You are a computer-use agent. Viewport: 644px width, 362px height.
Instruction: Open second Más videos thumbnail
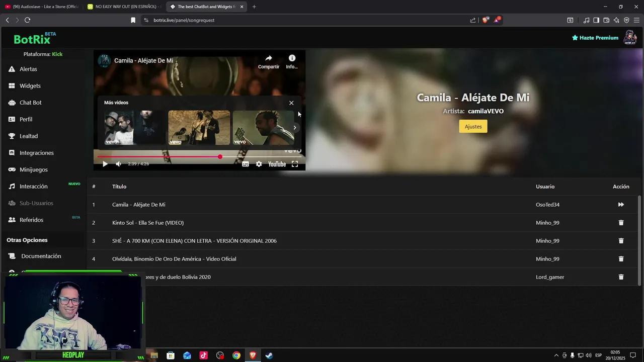coord(199,128)
